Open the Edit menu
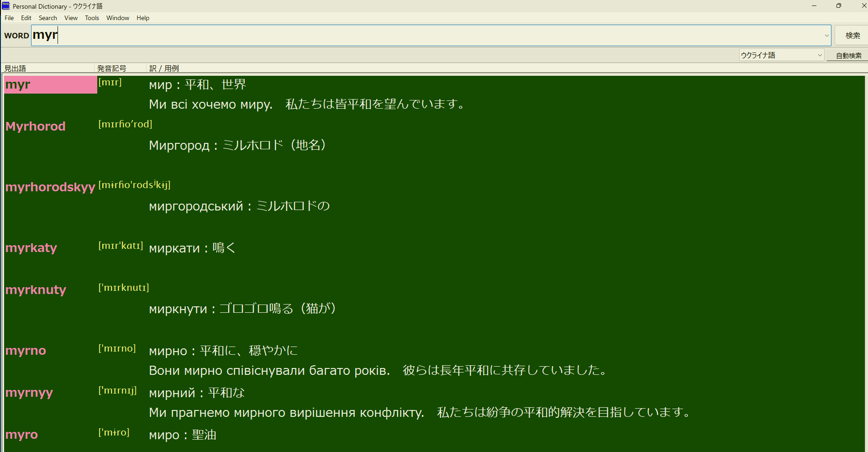868x452 pixels. point(26,18)
